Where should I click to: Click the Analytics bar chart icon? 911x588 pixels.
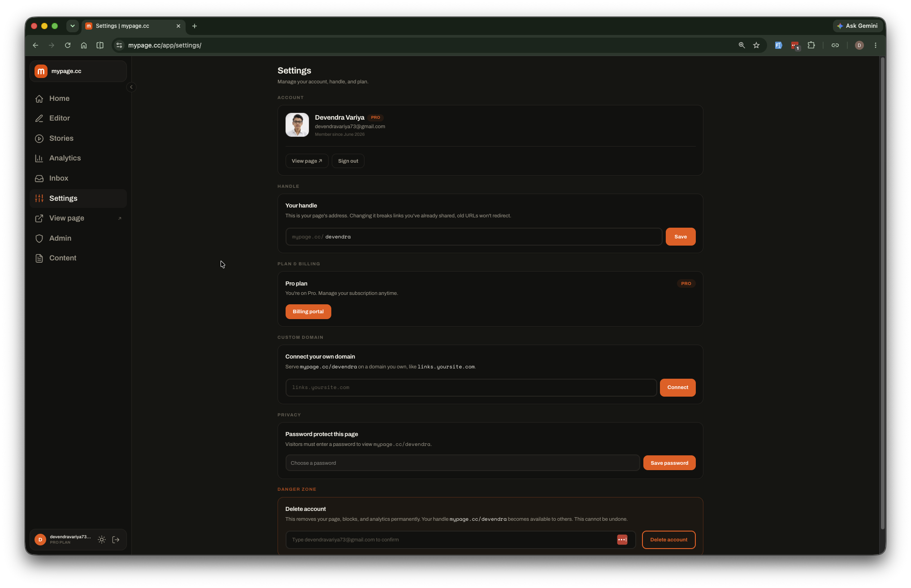39,158
